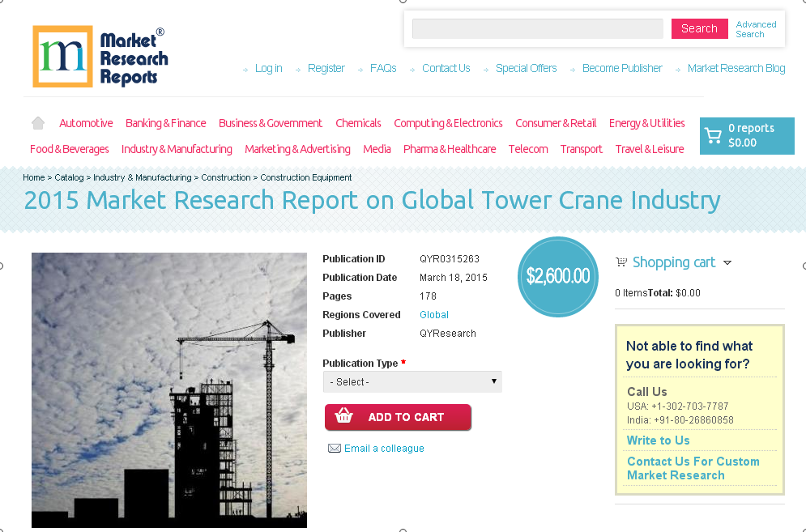Open the shopping cart showing 0 reports

click(x=746, y=135)
